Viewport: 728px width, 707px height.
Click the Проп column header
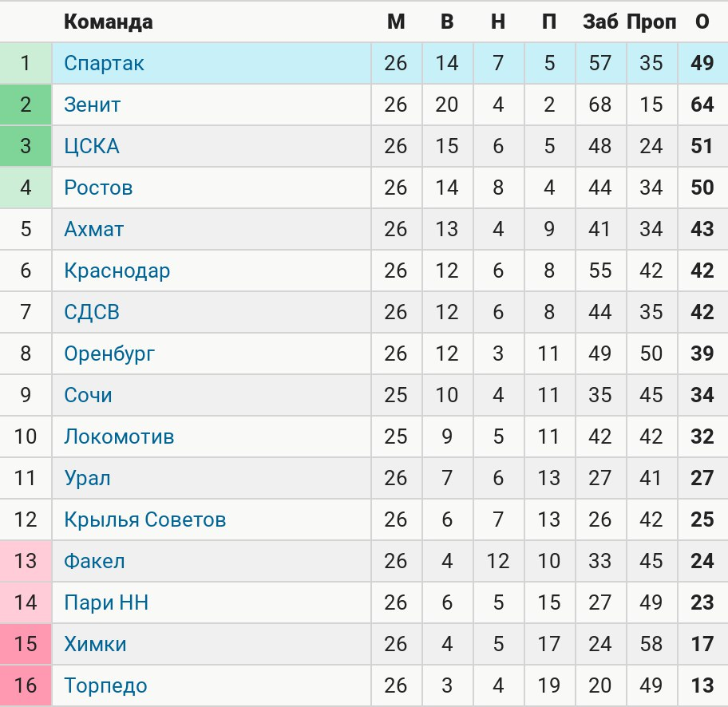[x=652, y=22]
